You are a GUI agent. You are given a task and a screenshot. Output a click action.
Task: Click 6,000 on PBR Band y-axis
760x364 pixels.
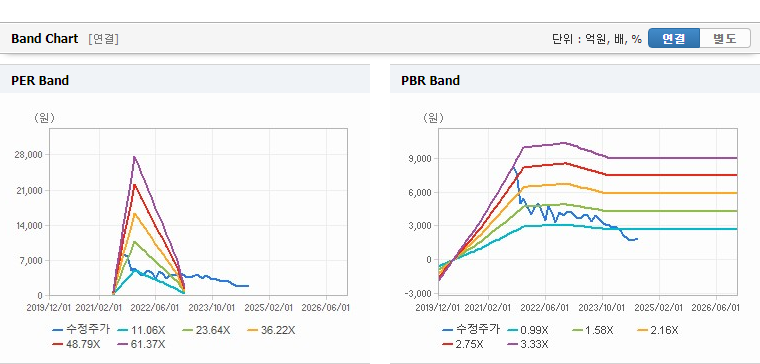420,192
